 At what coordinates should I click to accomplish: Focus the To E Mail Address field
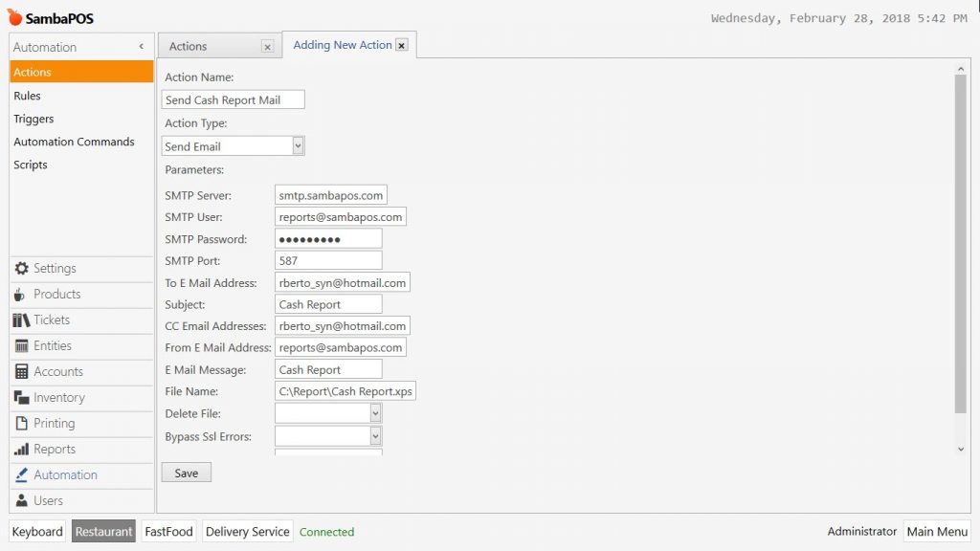click(343, 282)
